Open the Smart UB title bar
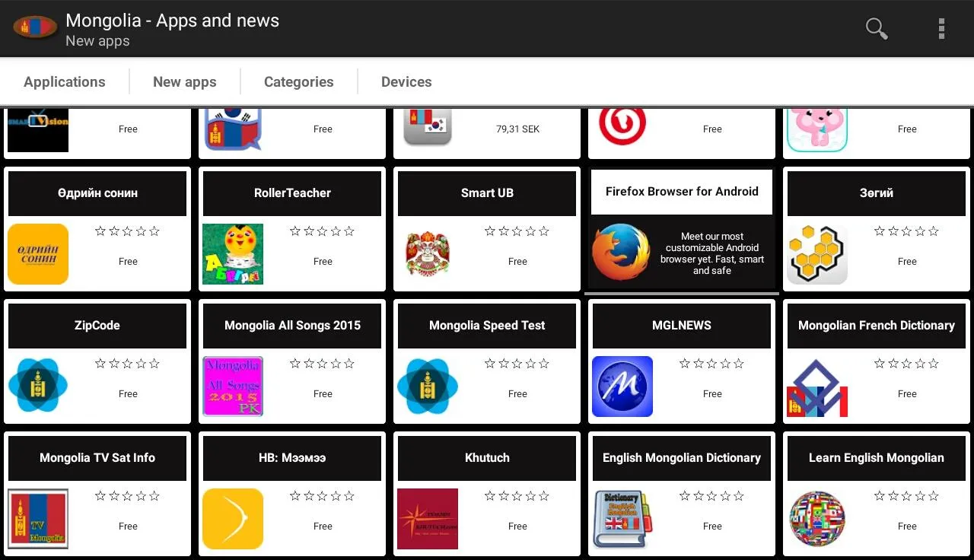 pos(487,193)
